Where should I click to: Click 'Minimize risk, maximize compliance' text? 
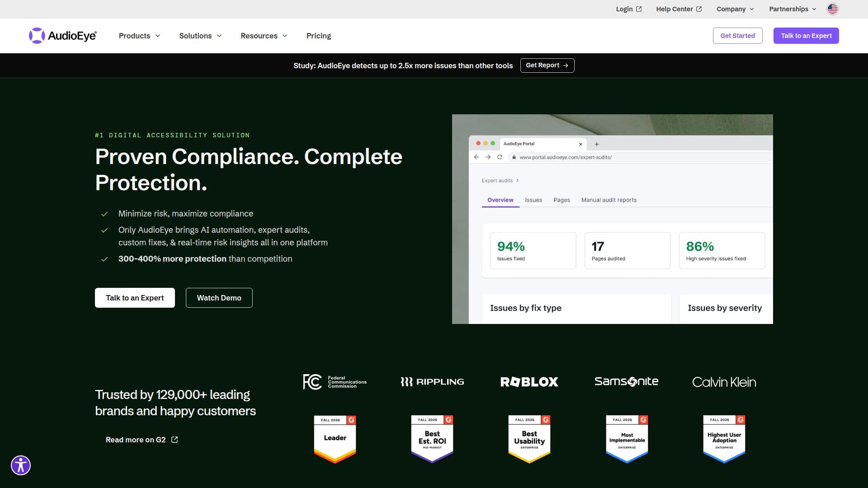(x=186, y=214)
